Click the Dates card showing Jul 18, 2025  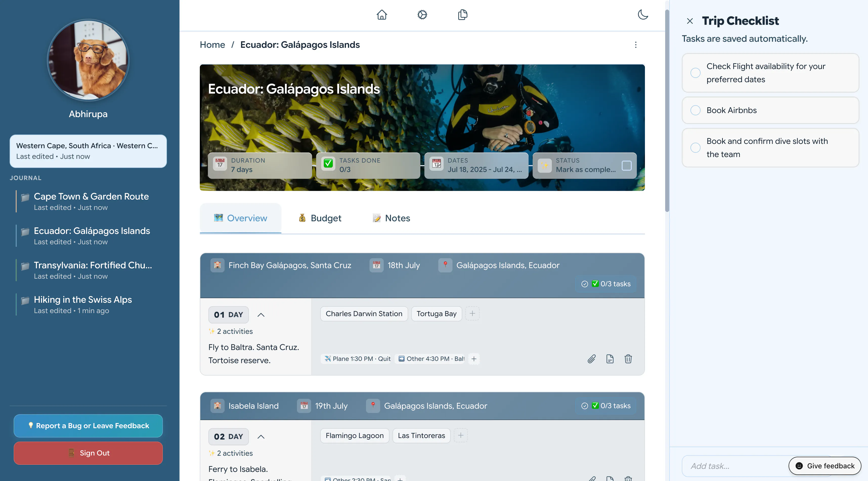(476, 165)
